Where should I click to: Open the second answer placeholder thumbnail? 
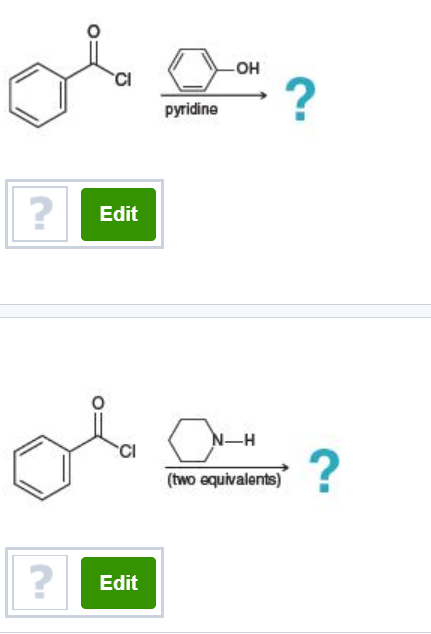(x=40, y=582)
